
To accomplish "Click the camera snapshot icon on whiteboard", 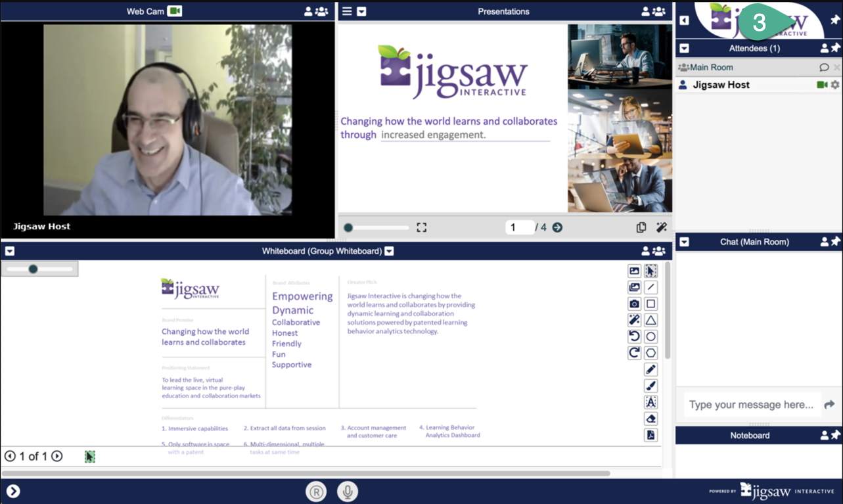I will coord(634,304).
